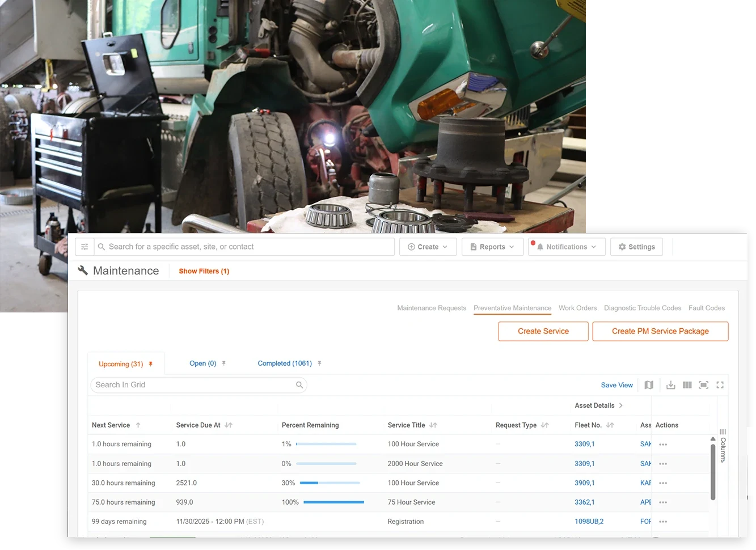This screenshot has height=550, width=756.
Task: Open the Reports dropdown
Action: click(x=492, y=246)
